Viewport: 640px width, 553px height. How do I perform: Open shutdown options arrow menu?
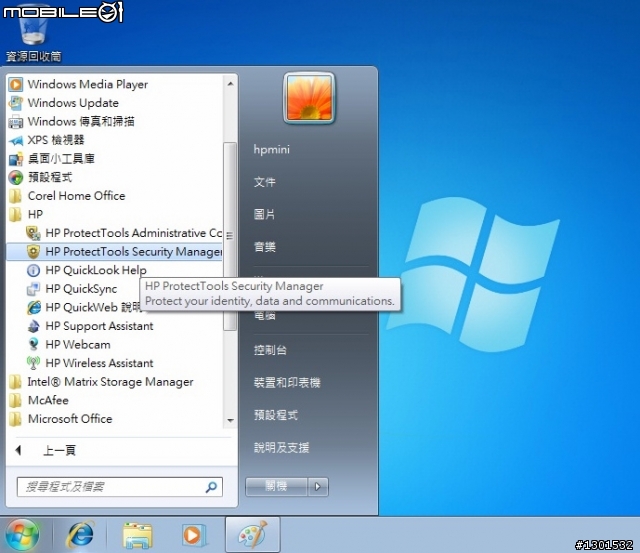pos(318,486)
